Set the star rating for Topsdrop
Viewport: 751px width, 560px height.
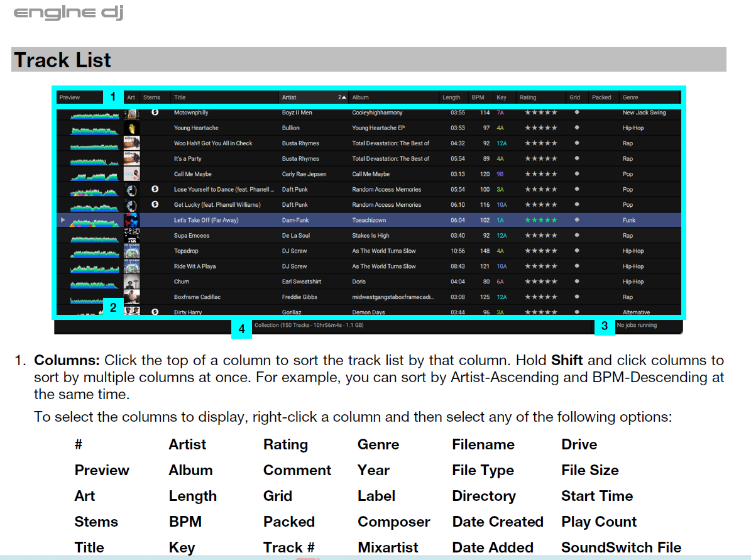[540, 251]
